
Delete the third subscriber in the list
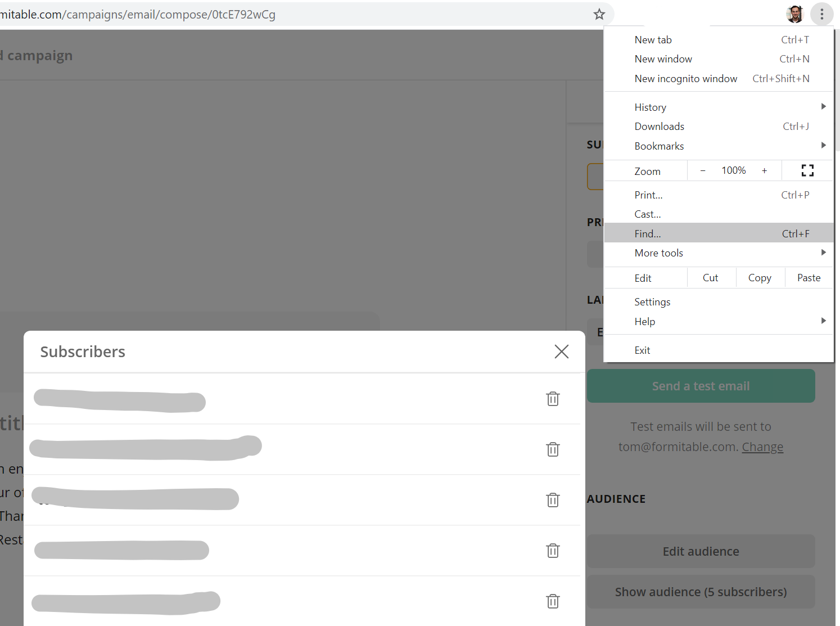click(x=553, y=500)
